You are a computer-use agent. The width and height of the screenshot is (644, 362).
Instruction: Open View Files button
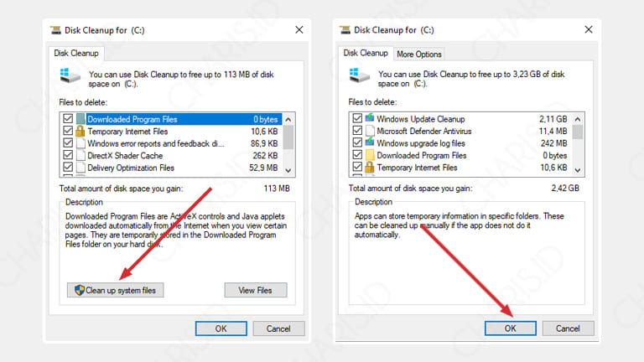pos(256,290)
